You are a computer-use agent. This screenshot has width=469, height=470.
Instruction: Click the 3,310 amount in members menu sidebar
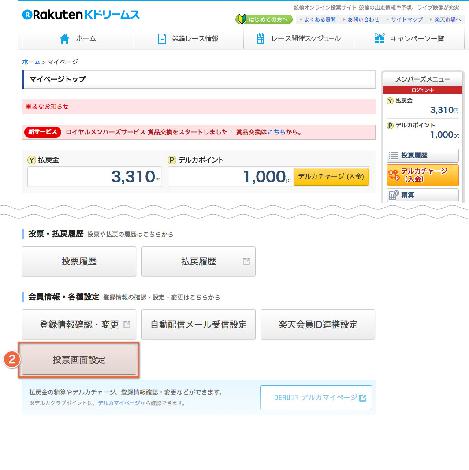442,110
